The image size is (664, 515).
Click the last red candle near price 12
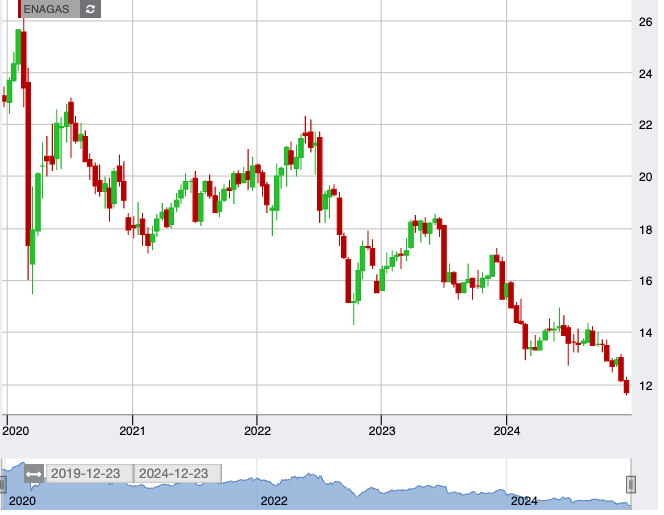(x=626, y=386)
